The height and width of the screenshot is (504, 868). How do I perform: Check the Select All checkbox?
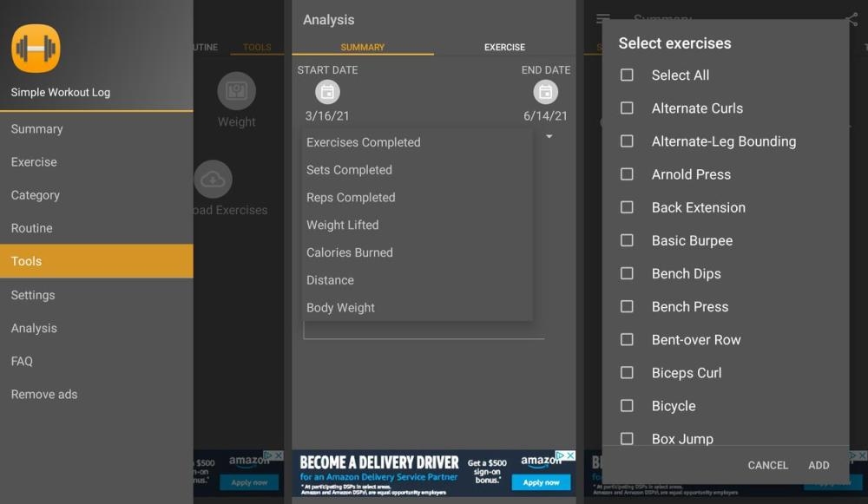[x=627, y=75]
